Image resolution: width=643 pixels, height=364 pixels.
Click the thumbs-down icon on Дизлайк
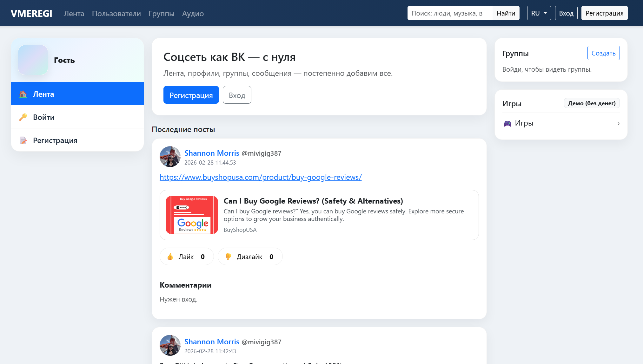(228, 257)
